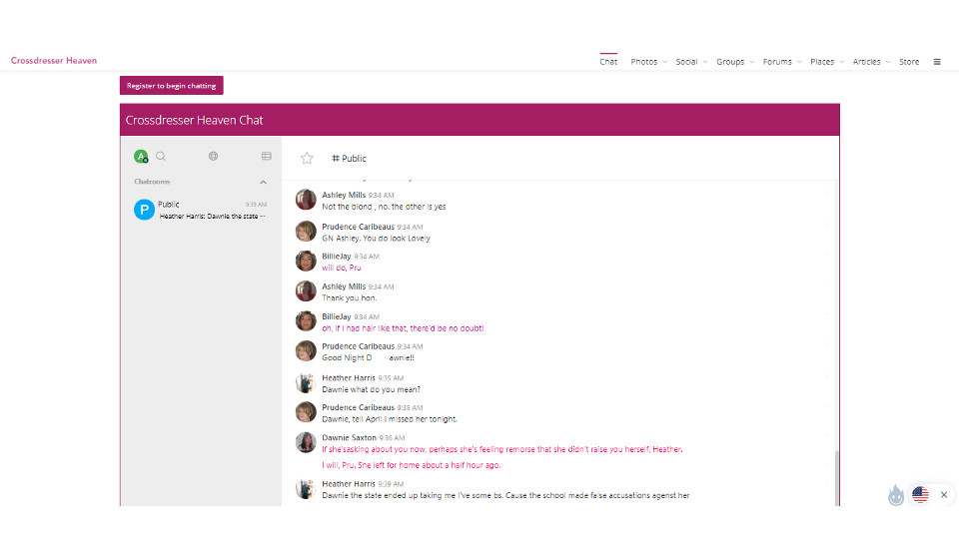
Task: Click the flame smiley icon
Action: [x=896, y=495]
